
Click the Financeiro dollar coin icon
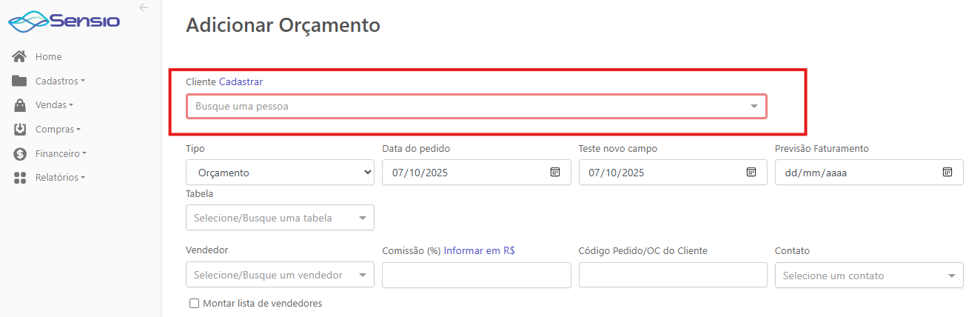(x=20, y=154)
